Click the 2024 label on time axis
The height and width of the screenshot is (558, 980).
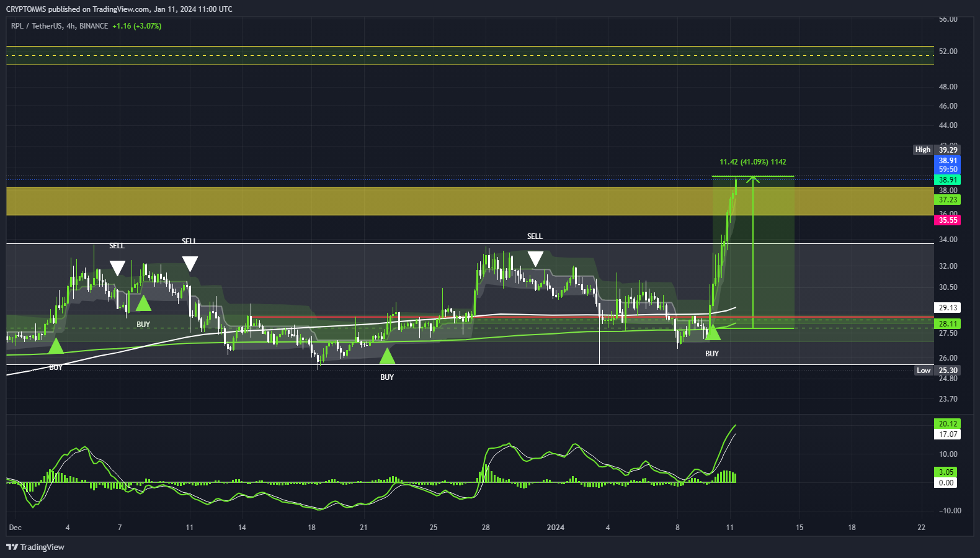pos(555,528)
